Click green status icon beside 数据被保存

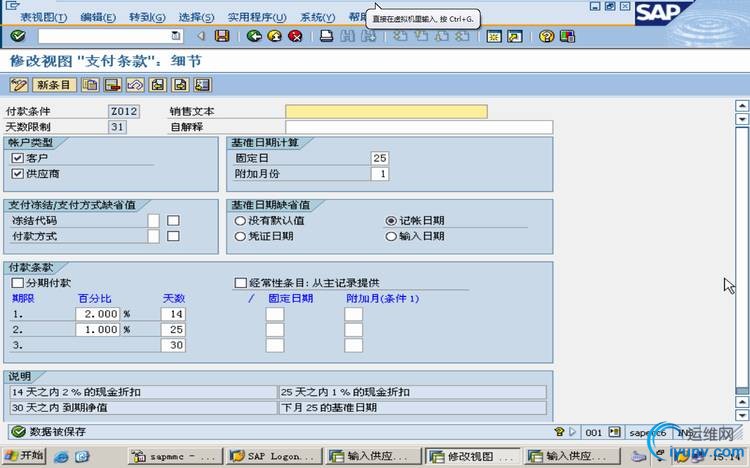18,432
